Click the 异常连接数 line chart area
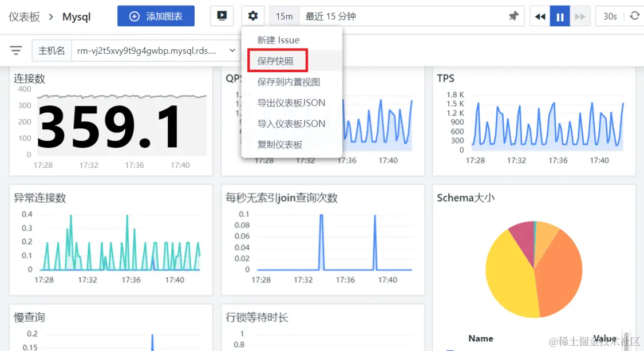This screenshot has height=351, width=644. (x=120, y=243)
